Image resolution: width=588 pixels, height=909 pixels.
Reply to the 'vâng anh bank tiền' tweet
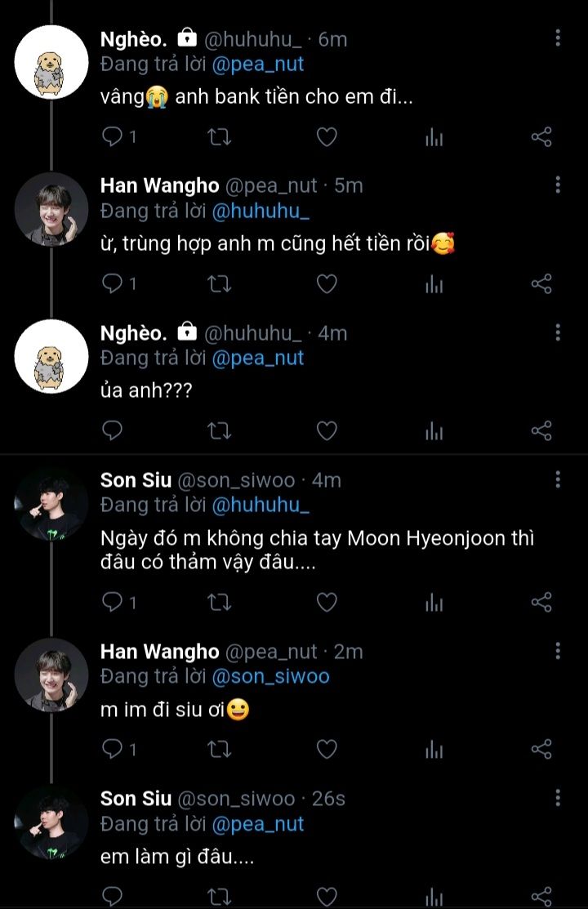[113, 136]
